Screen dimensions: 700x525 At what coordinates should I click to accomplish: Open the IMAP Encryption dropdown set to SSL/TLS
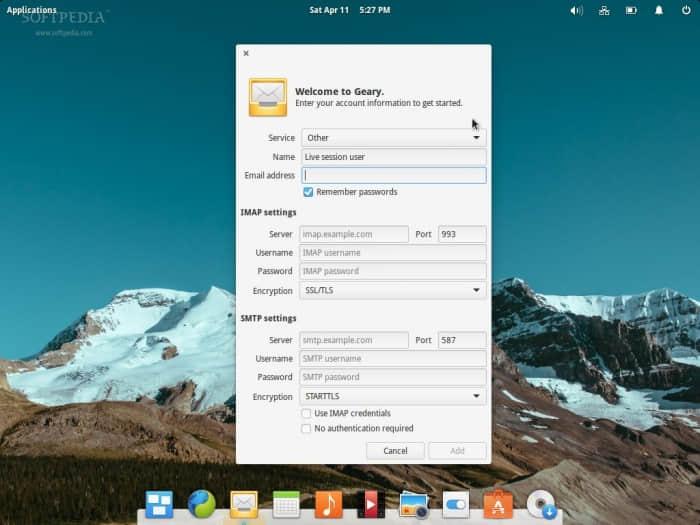pyautogui.click(x=393, y=290)
